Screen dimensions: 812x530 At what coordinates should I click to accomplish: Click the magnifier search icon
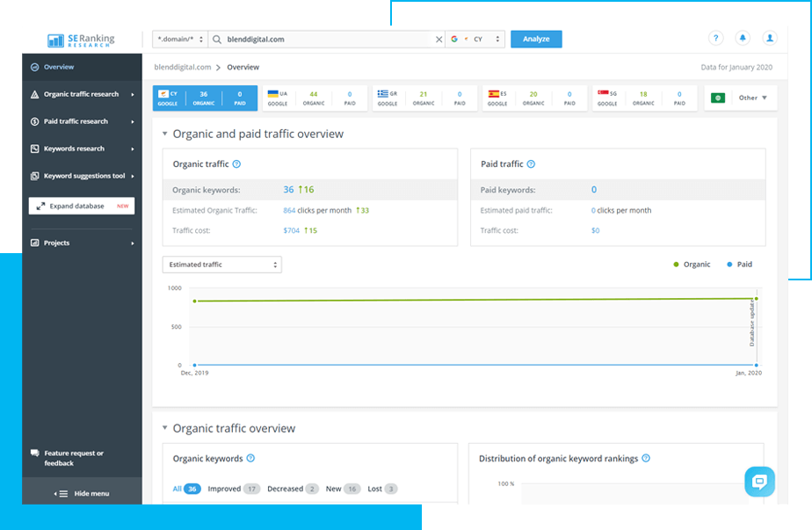(217, 40)
